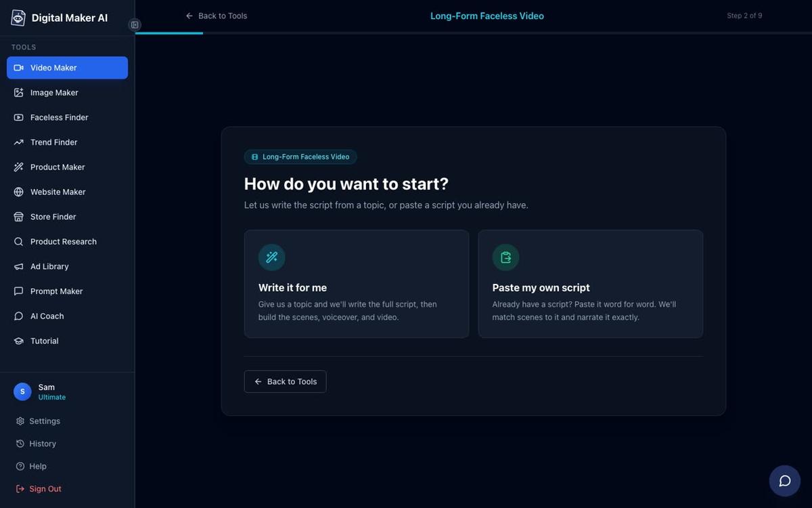Go to Product Research menu item

[x=67, y=242]
